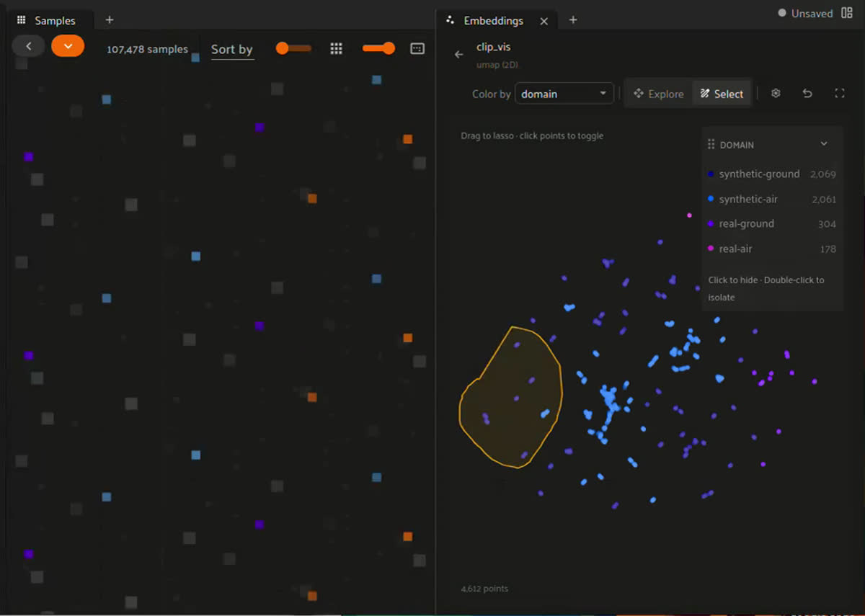Image resolution: width=865 pixels, height=616 pixels.
Task: Click the 2,069 count in legend
Action: pyautogui.click(x=823, y=174)
